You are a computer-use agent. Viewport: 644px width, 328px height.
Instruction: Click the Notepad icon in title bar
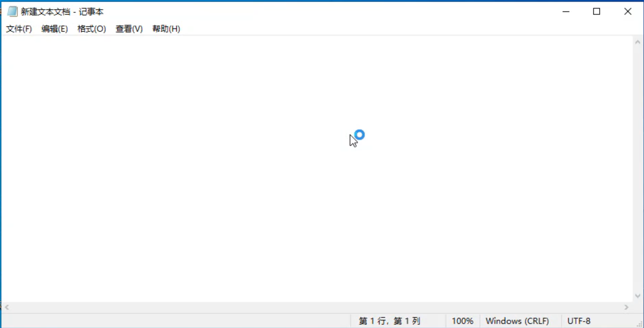tap(12, 12)
